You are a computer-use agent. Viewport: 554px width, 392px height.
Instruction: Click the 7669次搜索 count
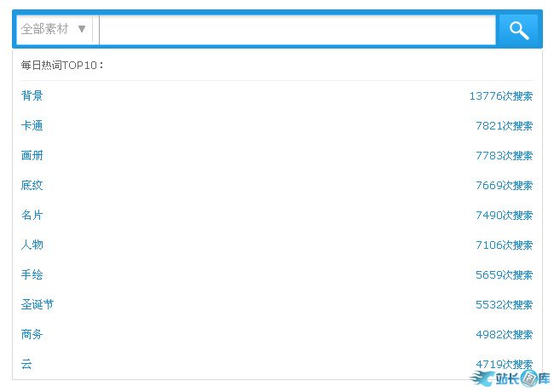[x=504, y=186]
